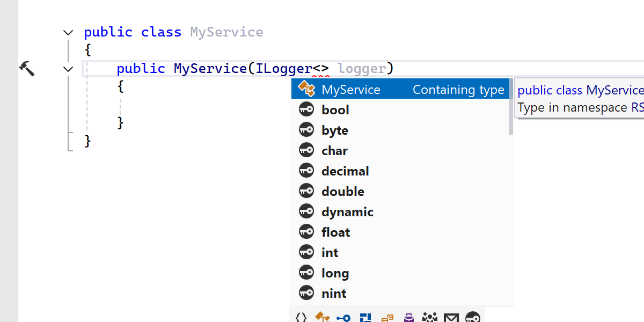644x322 pixels.
Task: Click the completion list scrollbar thumb
Action: [x=511, y=106]
